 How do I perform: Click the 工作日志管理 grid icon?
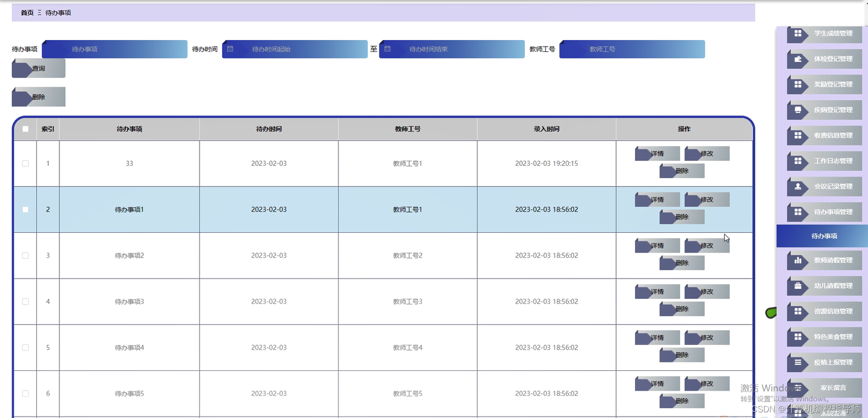pos(797,161)
